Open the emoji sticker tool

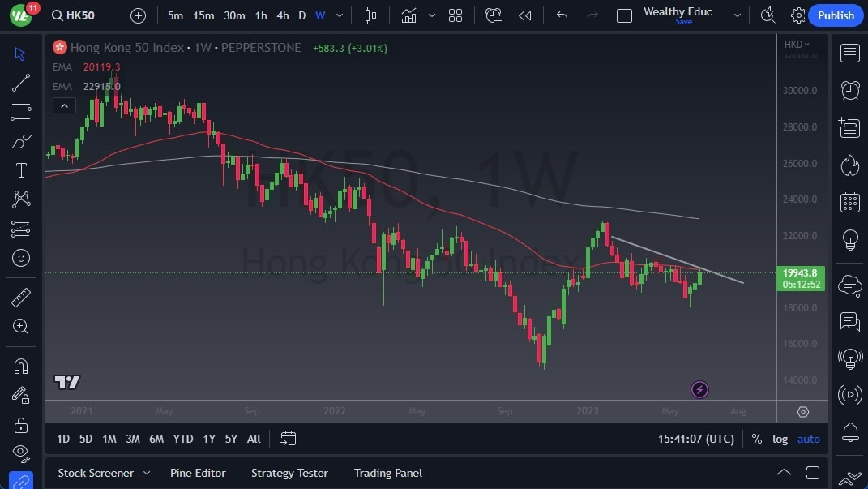[20, 258]
